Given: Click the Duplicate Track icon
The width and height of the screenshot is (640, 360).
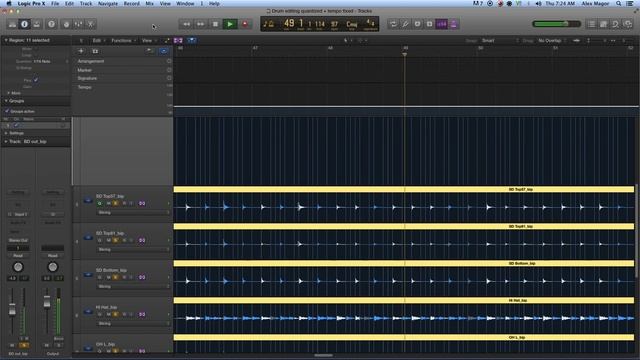Looking at the screenshot, I should click(95, 51).
